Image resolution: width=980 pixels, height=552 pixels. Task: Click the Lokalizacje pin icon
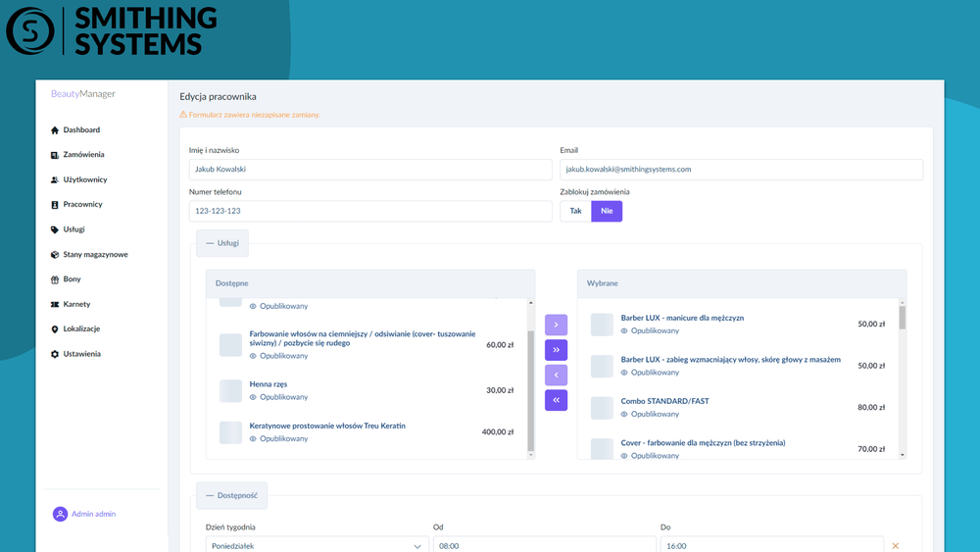(54, 328)
